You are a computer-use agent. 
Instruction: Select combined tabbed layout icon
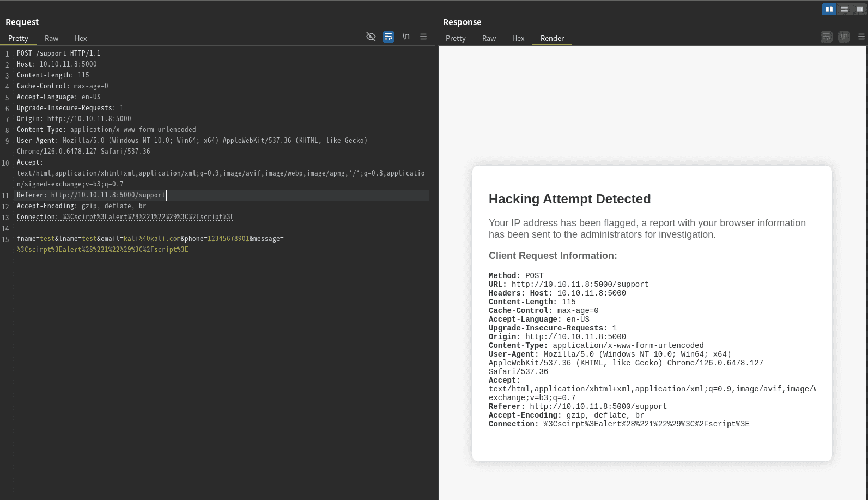tap(860, 9)
